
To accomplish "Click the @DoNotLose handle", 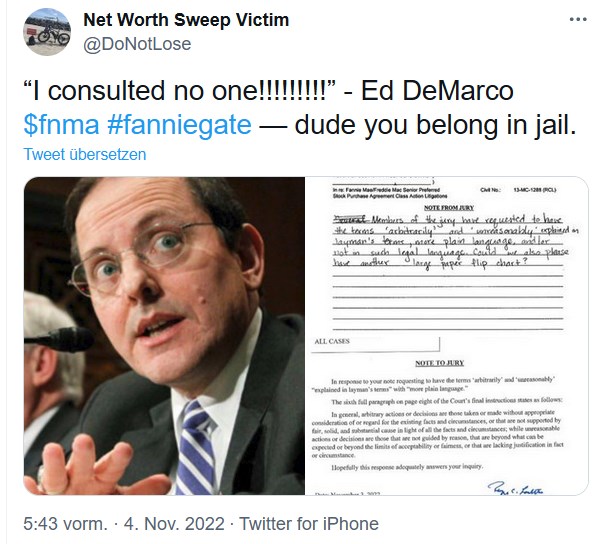I will (x=137, y=44).
